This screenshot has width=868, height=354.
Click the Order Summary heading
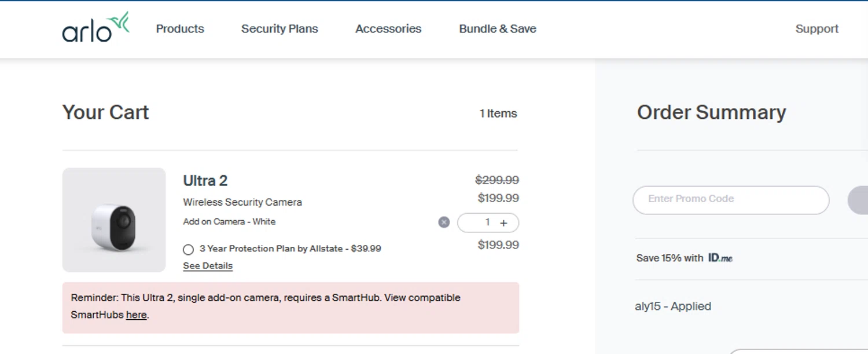(x=711, y=112)
